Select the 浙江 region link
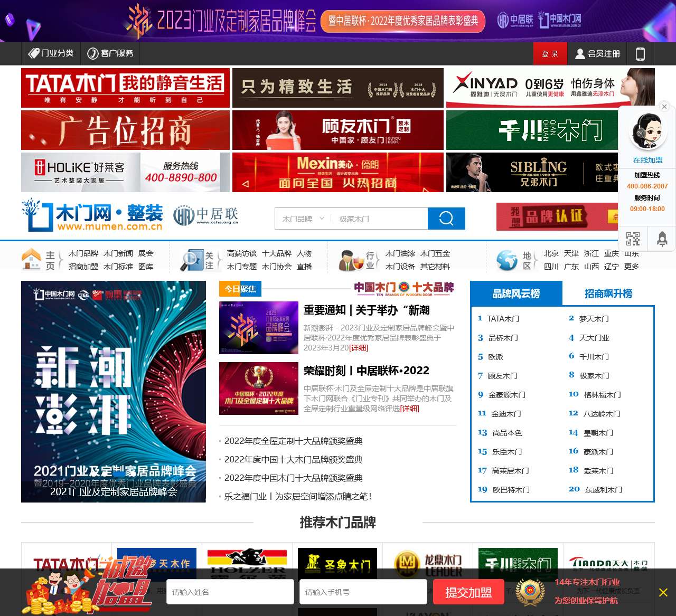Screen dimensions: 676x616 point(591,253)
